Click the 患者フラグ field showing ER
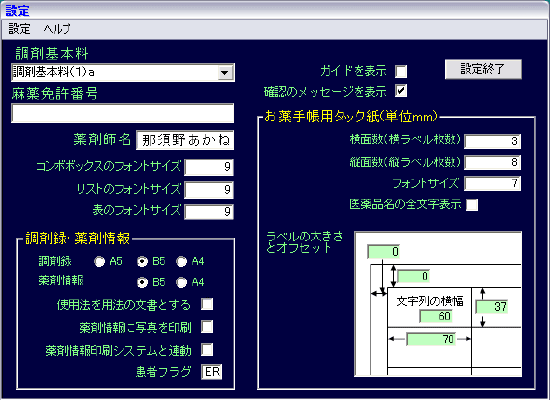550x400 pixels. point(212,372)
